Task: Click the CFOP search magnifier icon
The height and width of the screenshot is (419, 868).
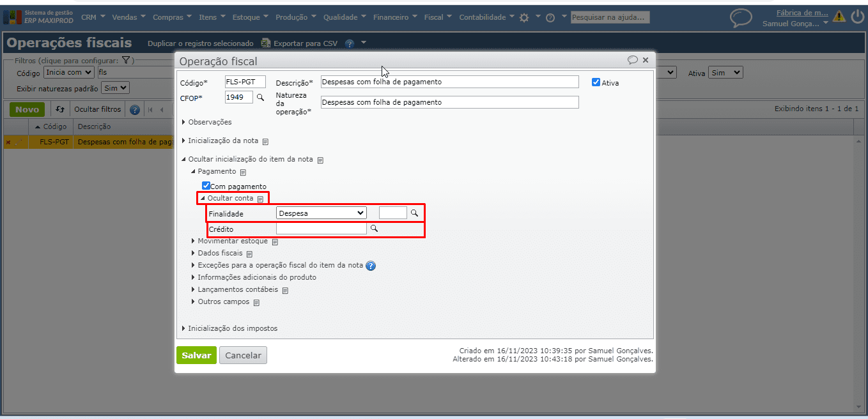Action: [x=260, y=98]
